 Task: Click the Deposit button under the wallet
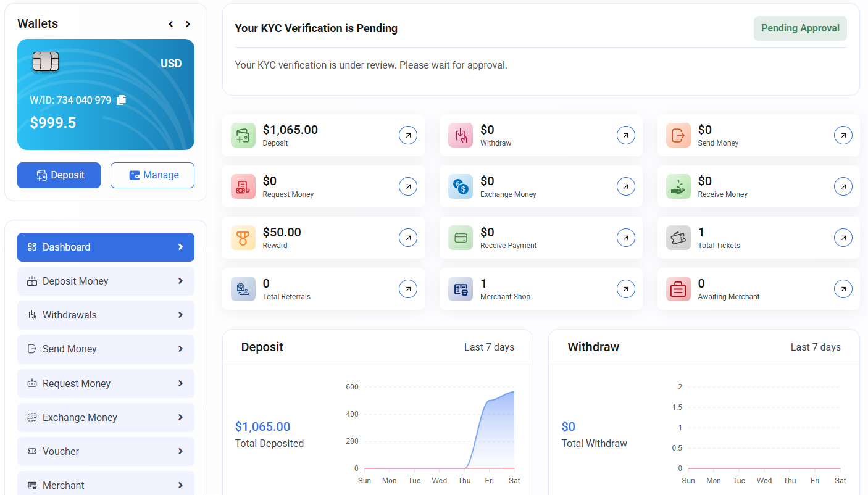point(59,175)
